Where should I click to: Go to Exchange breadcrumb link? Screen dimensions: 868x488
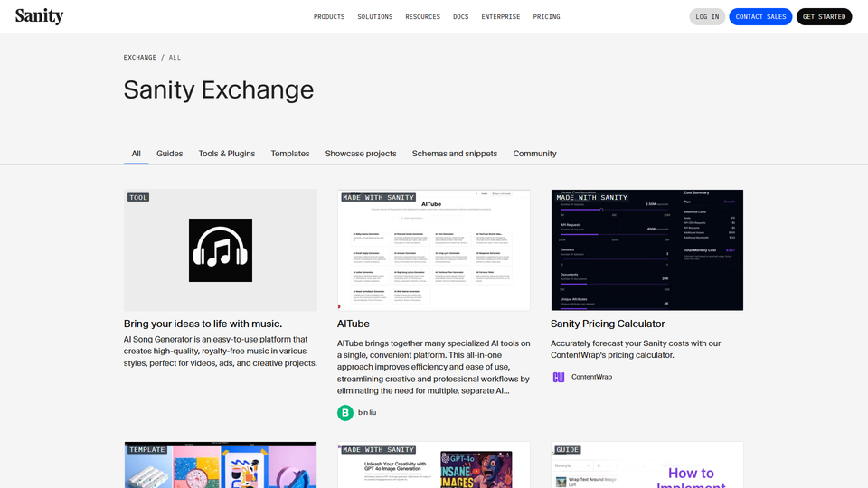(139, 58)
